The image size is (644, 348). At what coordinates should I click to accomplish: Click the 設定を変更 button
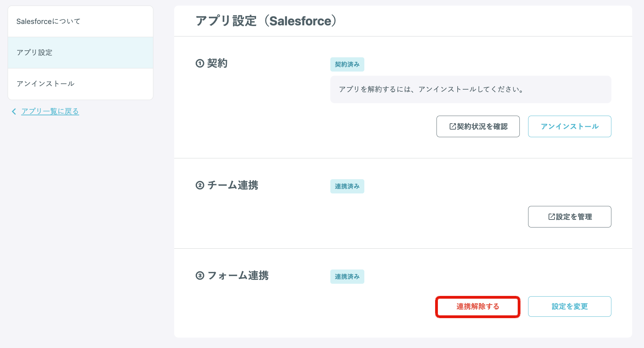coord(569,306)
